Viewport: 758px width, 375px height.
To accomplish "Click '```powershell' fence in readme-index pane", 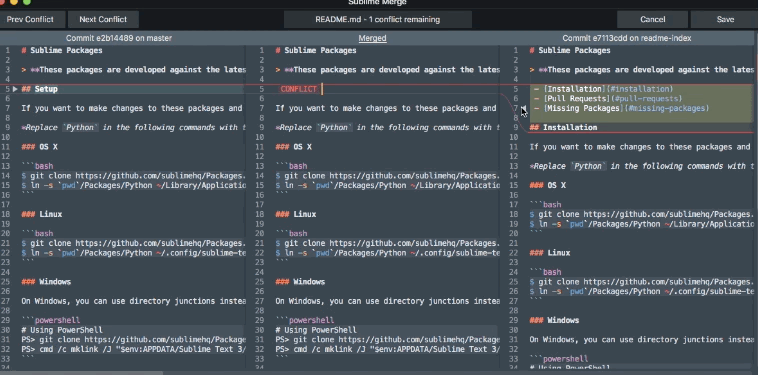I will coord(559,359).
